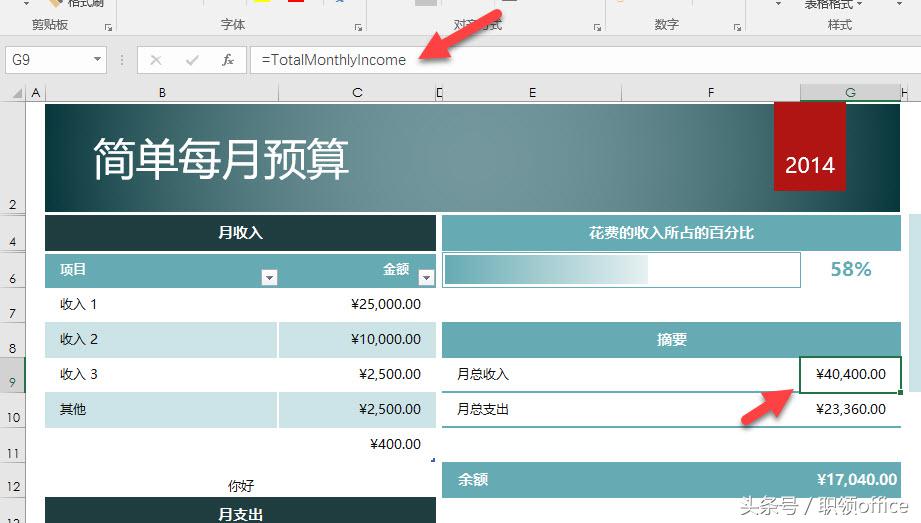921x523 pixels.
Task: Select row 10 header
Action: click(12, 411)
